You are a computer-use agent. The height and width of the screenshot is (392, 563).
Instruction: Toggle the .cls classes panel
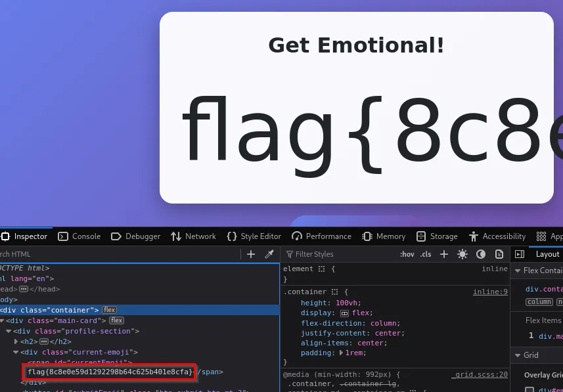point(426,254)
